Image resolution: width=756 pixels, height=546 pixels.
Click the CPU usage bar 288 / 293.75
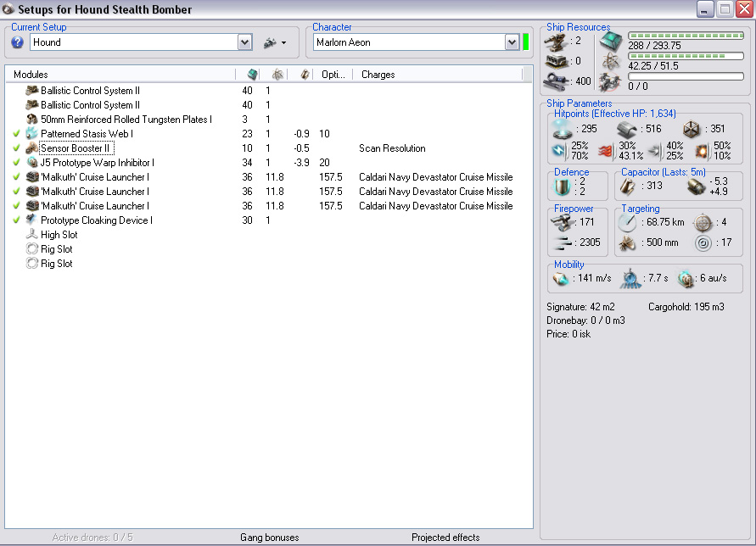point(686,36)
